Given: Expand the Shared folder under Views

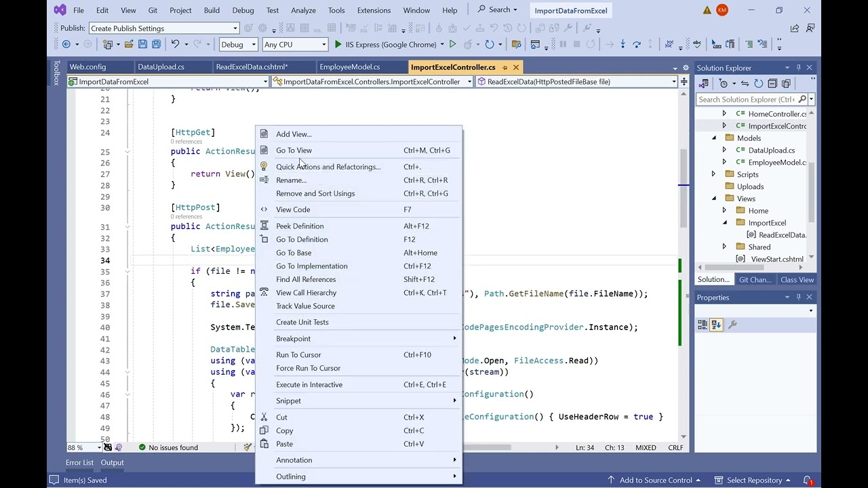Looking at the screenshot, I should click(724, 247).
